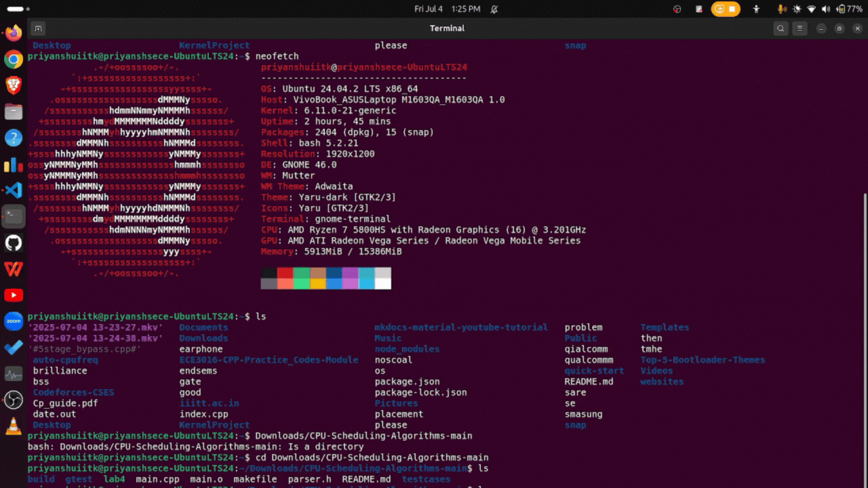This screenshot has height=488, width=868.
Task: Click the 'Kernel: 6.11.0-21-generic' line
Action: [328, 110]
